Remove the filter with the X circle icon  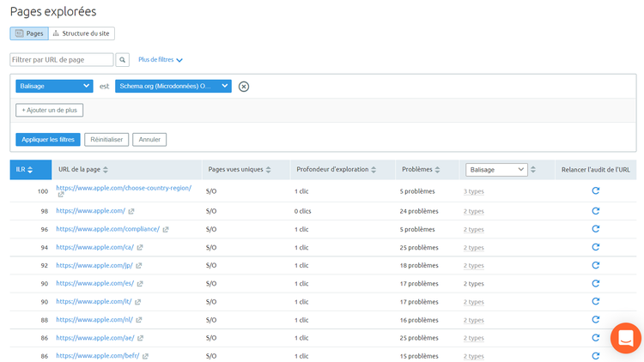[x=244, y=87]
